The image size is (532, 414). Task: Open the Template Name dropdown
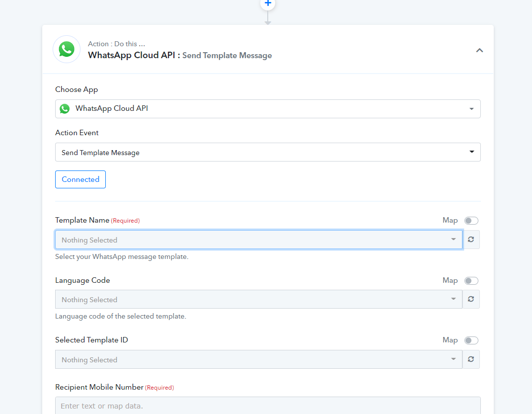tap(258, 240)
